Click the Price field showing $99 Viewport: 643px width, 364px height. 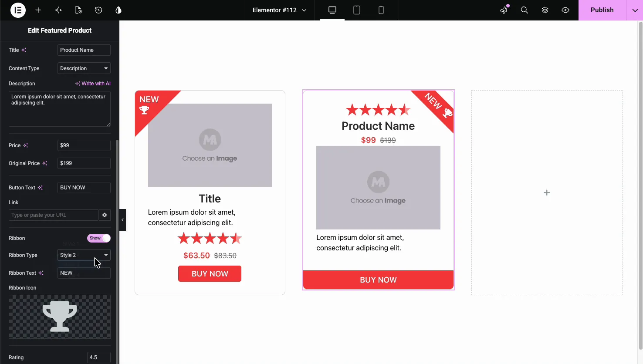click(84, 145)
